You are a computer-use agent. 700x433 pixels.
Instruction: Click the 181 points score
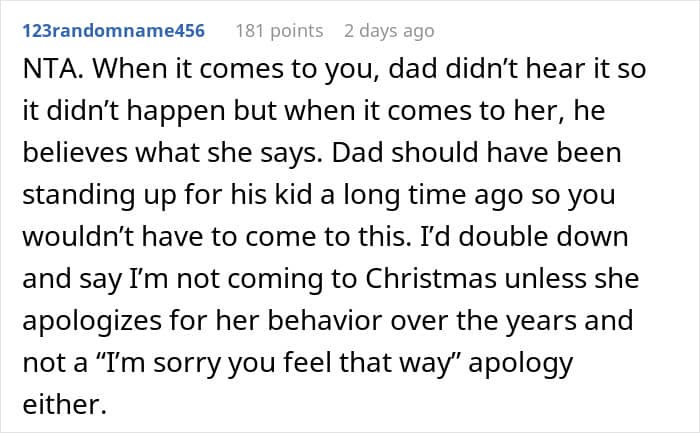pos(279,31)
